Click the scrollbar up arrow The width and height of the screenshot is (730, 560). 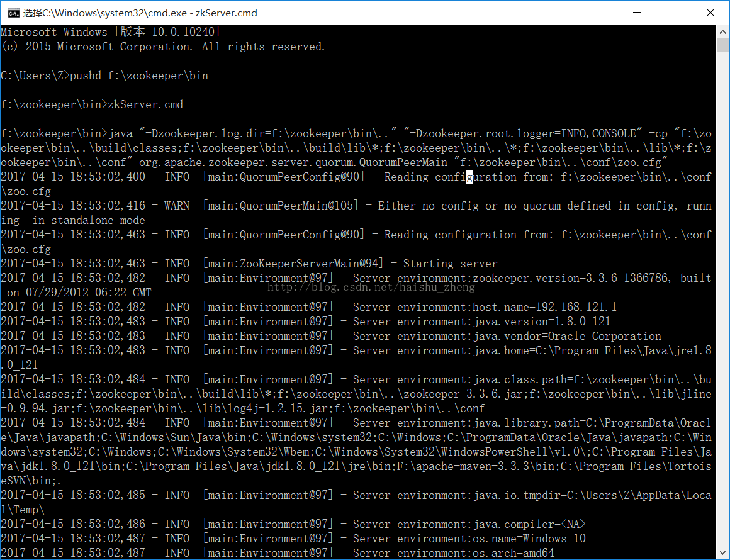(722, 32)
